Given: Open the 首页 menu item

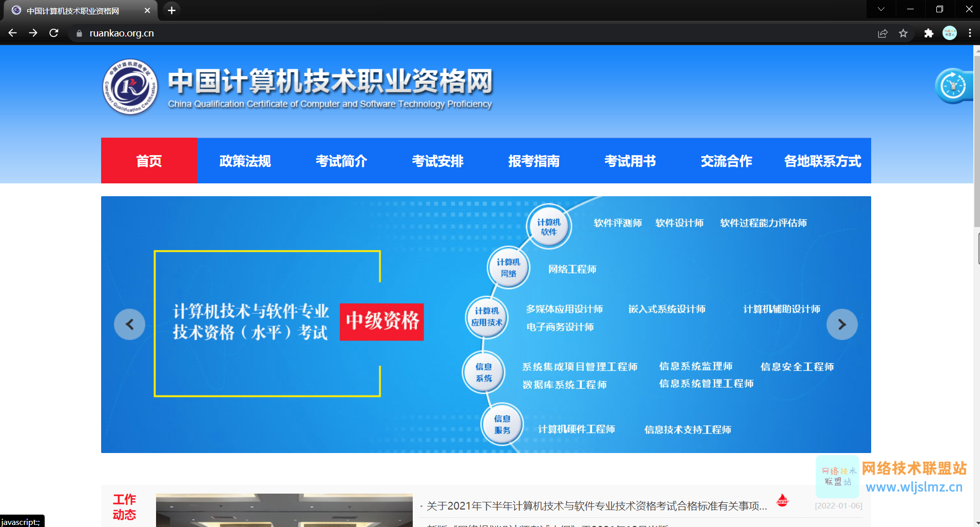Looking at the screenshot, I should coord(149,161).
